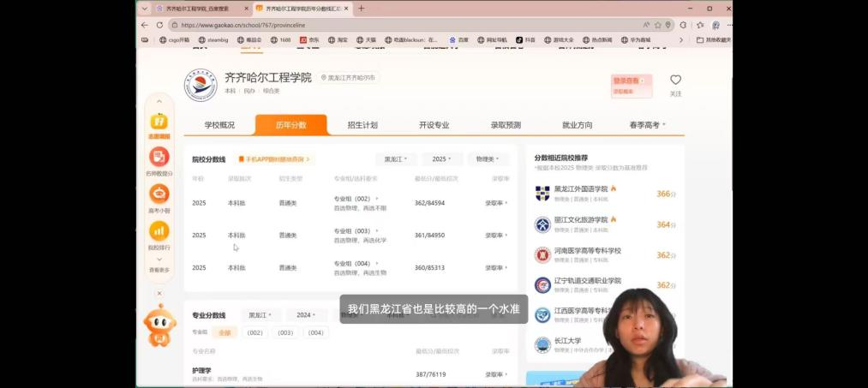This screenshot has height=388, width=868.
Task: Open the 院校排行 ranking icon
Action: point(159,231)
